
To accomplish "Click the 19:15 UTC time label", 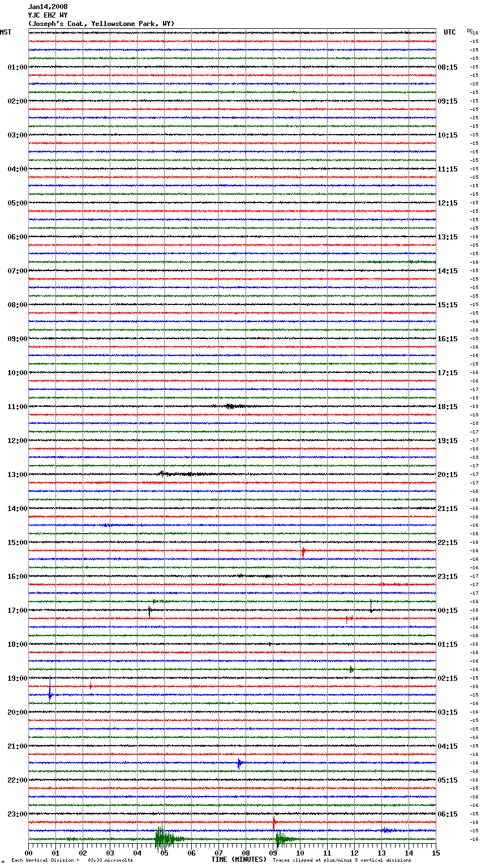I will [x=448, y=441].
